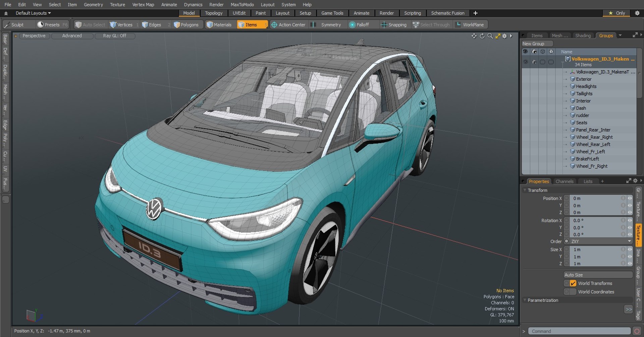Switch to the Shading panel tab
This screenshot has height=337, width=644.
pos(583,36)
